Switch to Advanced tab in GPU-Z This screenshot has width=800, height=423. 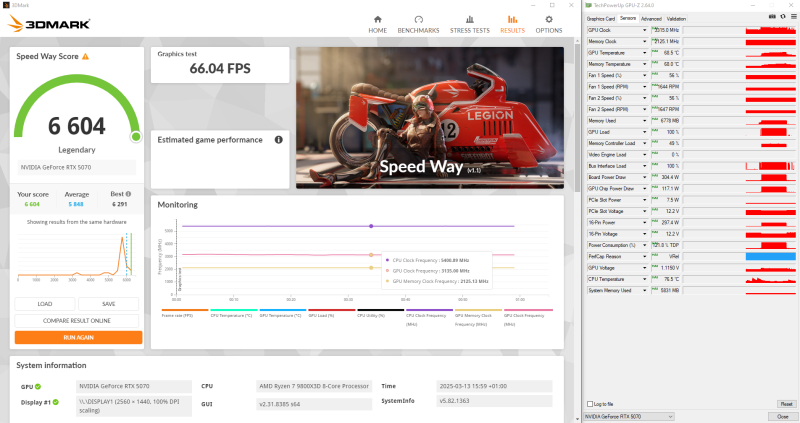click(x=651, y=19)
